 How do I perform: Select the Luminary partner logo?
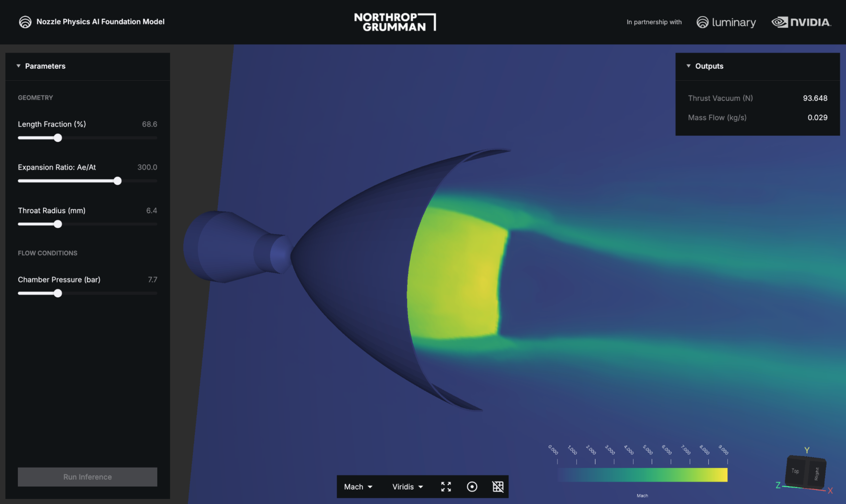pos(726,22)
